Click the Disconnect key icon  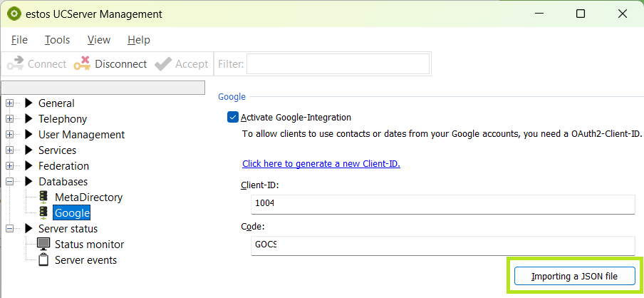82,64
